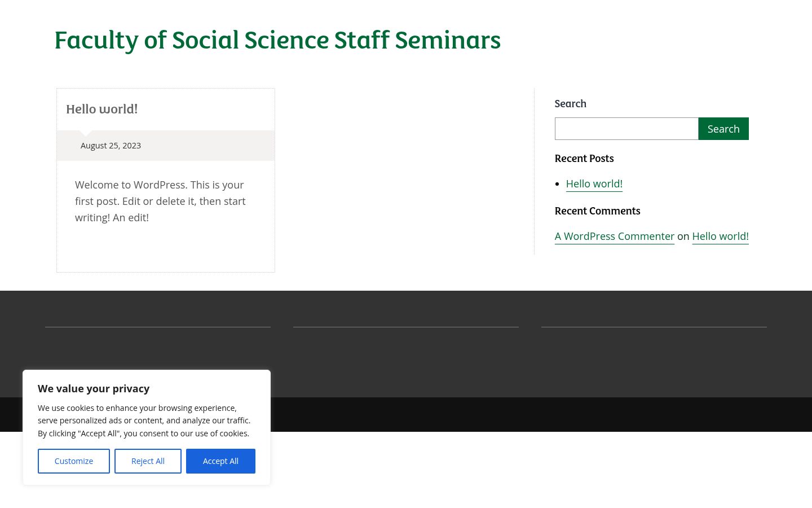Click the post excerpt text Welcome to WordPress
This screenshot has height=508, width=812.
point(160,201)
